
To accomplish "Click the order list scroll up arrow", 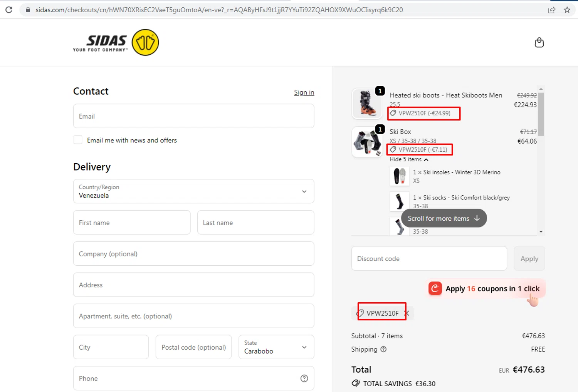I will pos(541,89).
